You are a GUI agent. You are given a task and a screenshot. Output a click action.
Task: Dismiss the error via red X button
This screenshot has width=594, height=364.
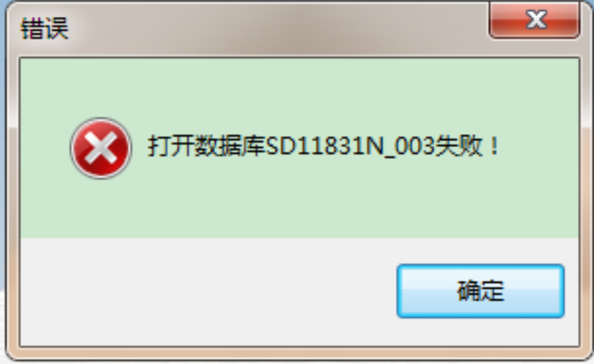click(x=535, y=20)
